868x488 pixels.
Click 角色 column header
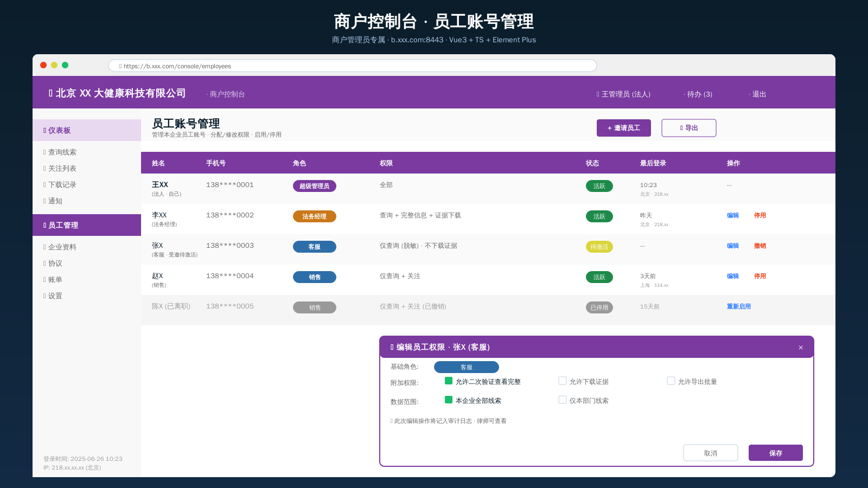(x=299, y=163)
